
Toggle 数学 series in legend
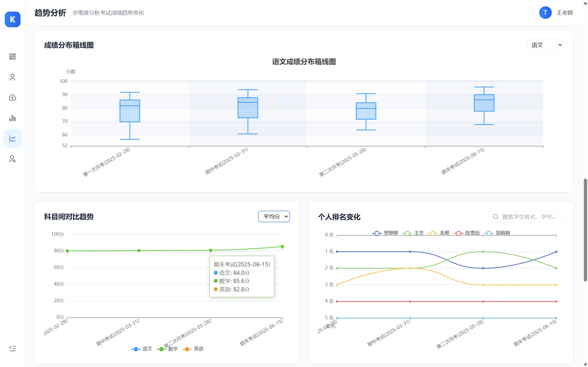pos(168,349)
